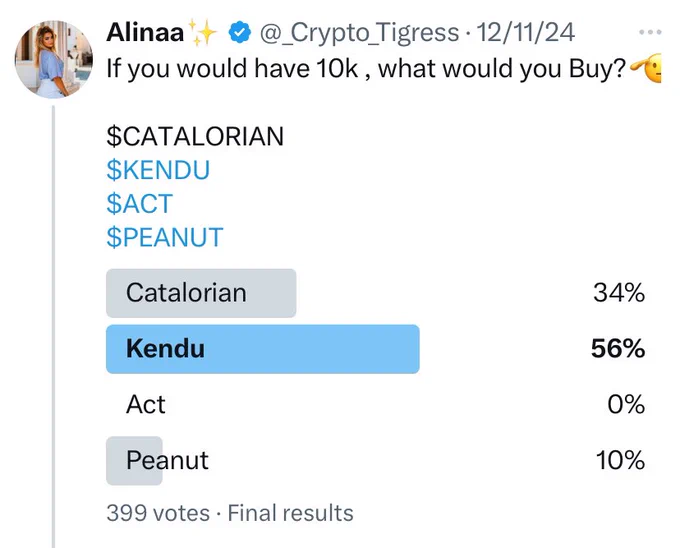This screenshot has width=680, height=548.
Task: Open the $ACT cashtag link
Action: pyautogui.click(x=140, y=203)
